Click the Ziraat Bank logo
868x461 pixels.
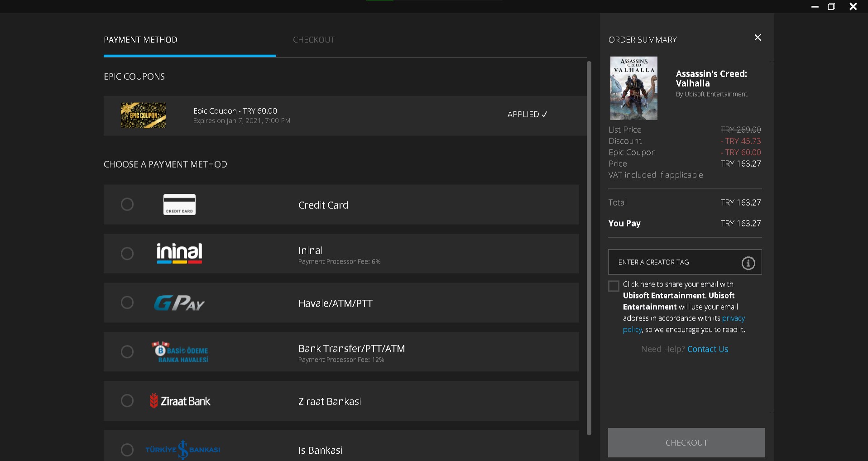pyautogui.click(x=180, y=401)
